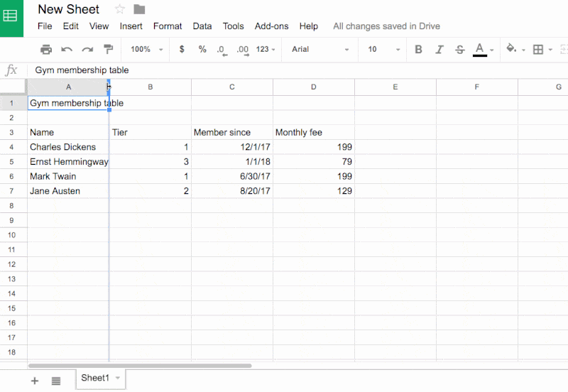Click the Borders icon
The width and height of the screenshot is (568, 392).
coord(538,49)
